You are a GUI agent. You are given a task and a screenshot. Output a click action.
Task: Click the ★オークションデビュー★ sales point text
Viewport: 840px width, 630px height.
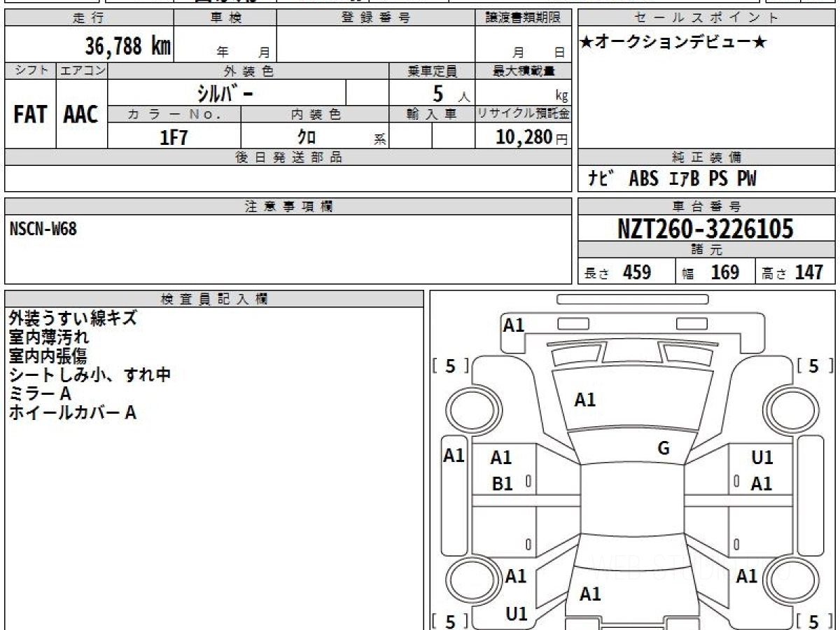click(x=673, y=43)
